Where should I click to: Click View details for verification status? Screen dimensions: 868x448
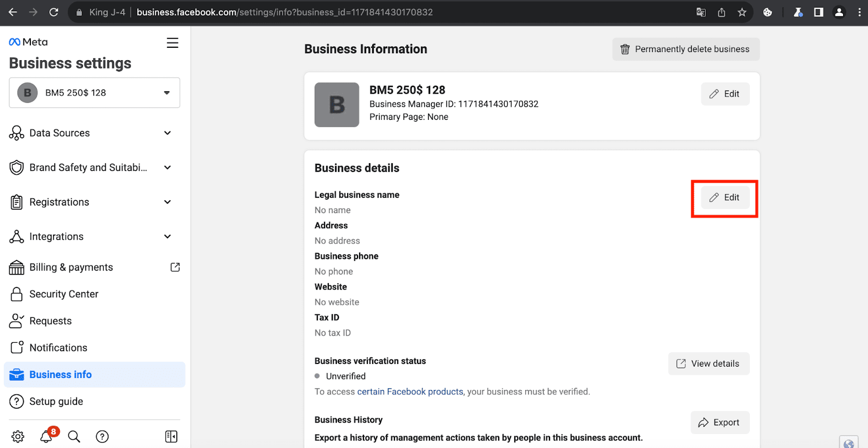tap(709, 363)
